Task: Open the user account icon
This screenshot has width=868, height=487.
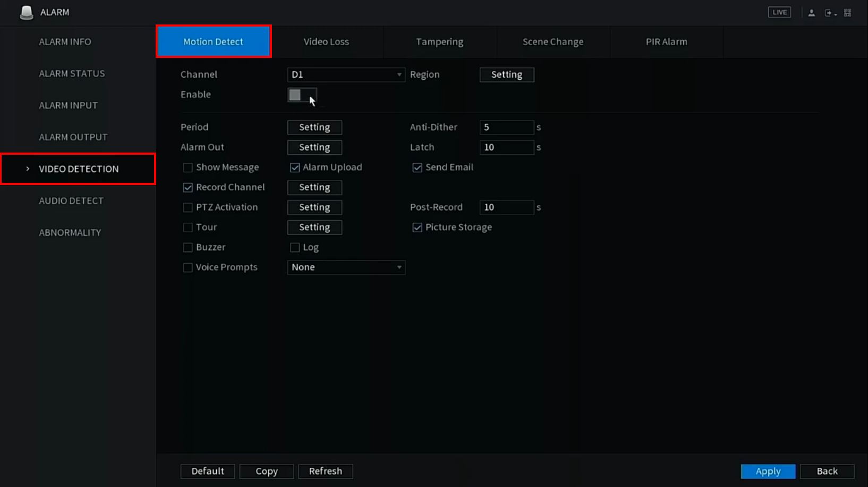Action: [x=811, y=13]
